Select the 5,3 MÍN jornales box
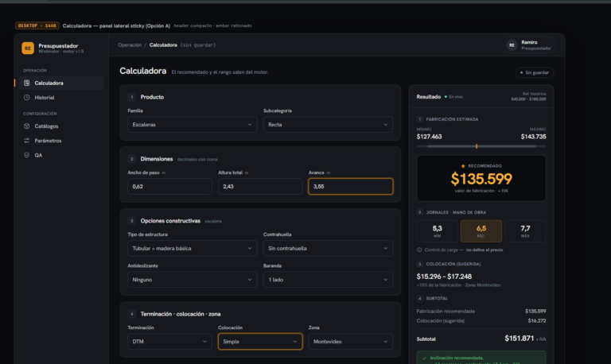This screenshot has width=611, height=364. (438, 230)
